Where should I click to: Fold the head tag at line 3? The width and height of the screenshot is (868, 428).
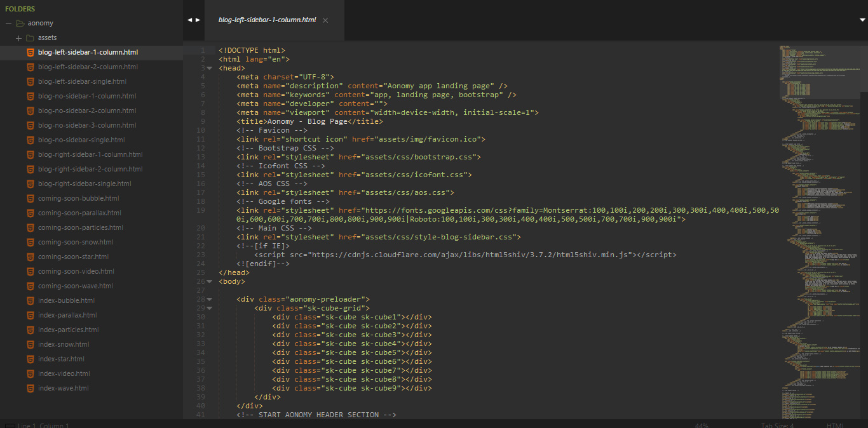coord(210,68)
